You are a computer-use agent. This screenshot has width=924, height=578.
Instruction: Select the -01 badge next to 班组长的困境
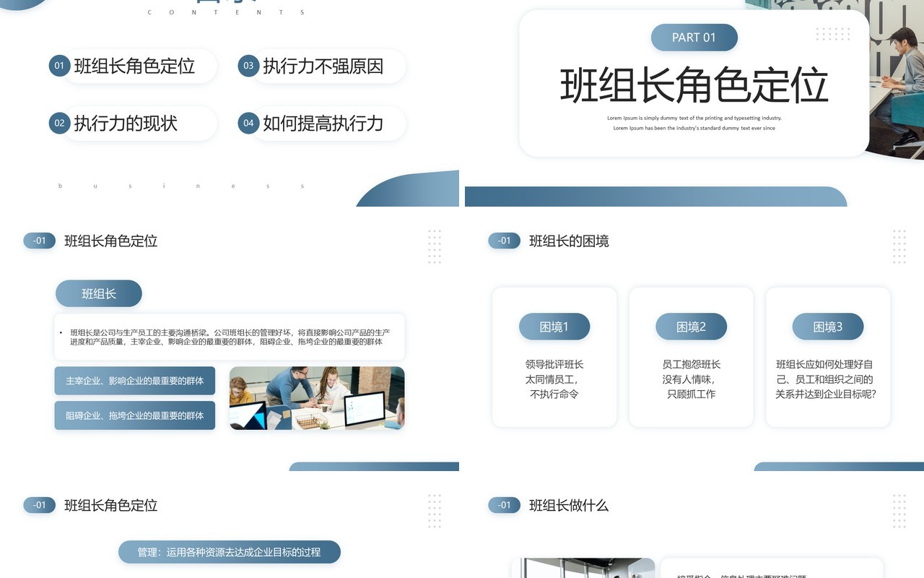504,241
